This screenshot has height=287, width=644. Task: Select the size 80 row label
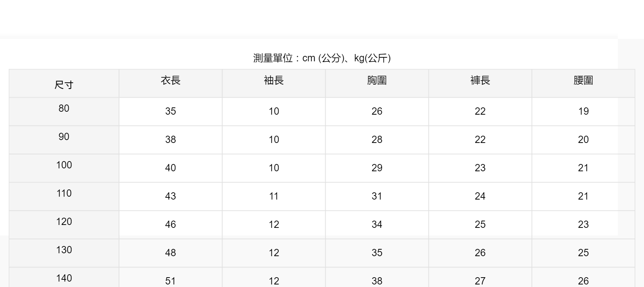tap(64, 108)
